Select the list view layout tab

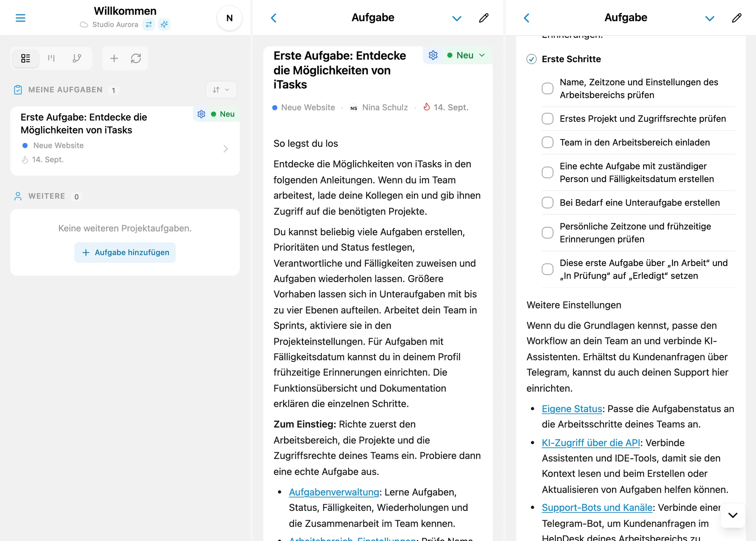point(26,58)
